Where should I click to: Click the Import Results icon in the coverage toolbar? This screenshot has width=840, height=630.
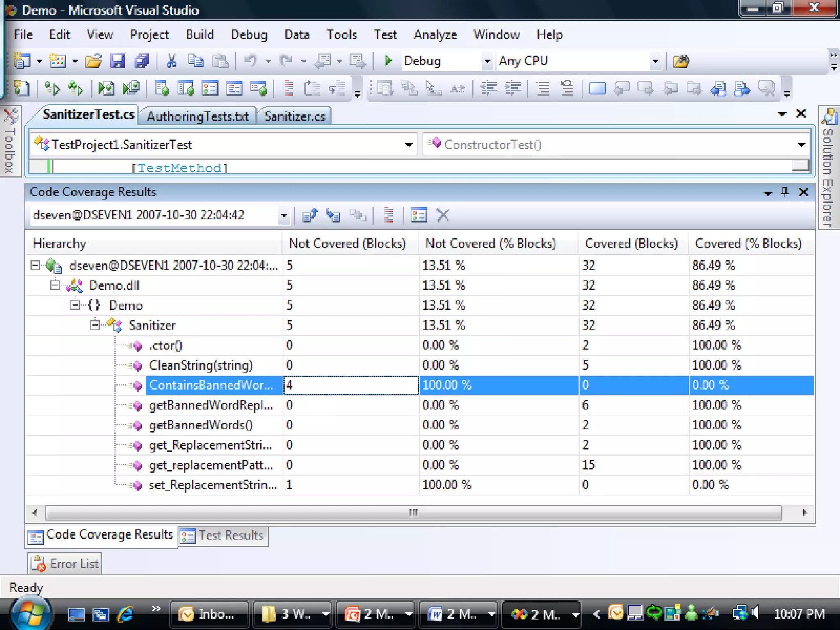point(333,215)
